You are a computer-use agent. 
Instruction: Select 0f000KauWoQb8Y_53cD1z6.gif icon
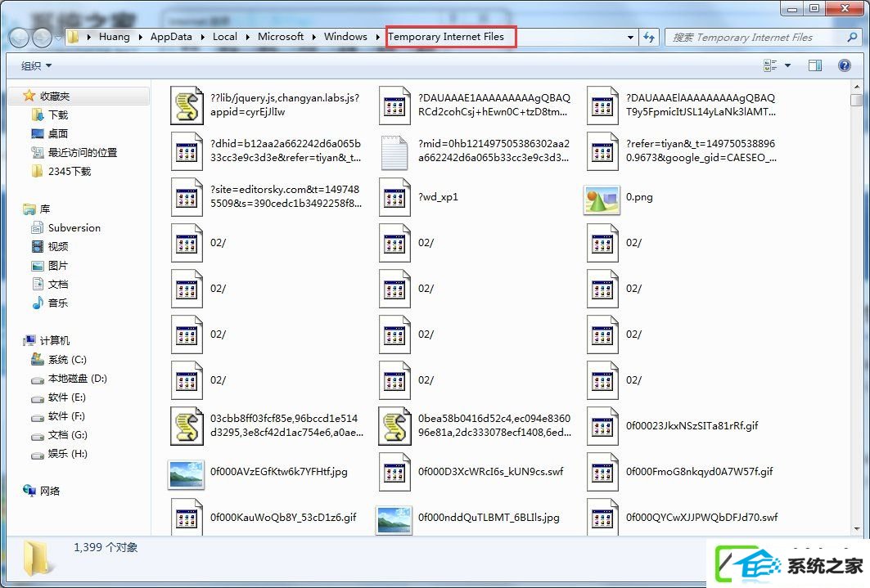coord(187,517)
